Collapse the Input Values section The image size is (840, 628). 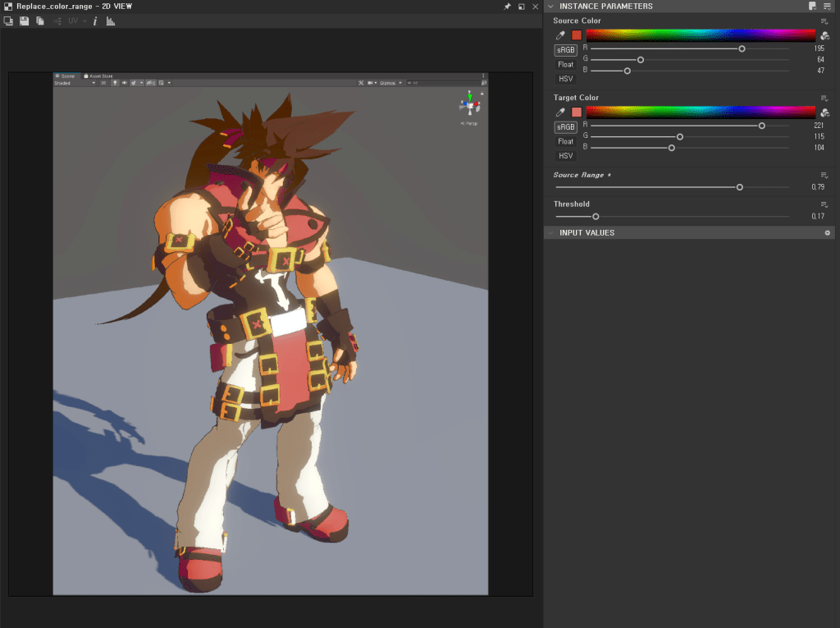(x=550, y=233)
